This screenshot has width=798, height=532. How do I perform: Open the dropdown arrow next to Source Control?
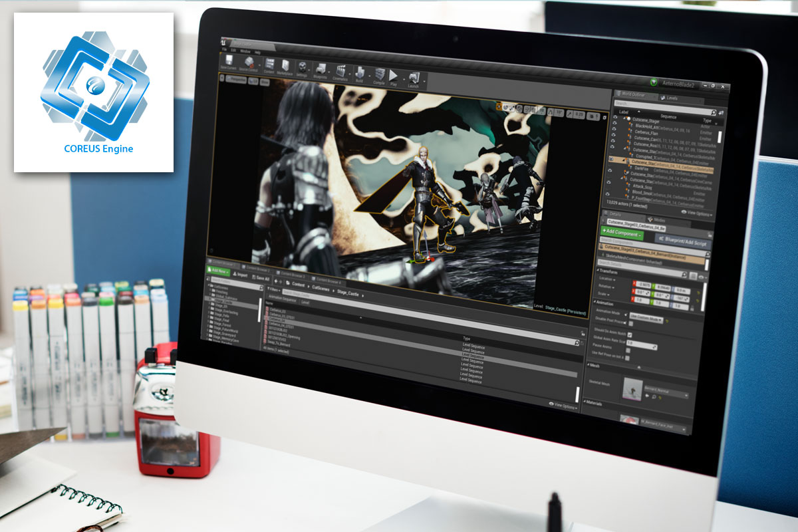(x=259, y=66)
